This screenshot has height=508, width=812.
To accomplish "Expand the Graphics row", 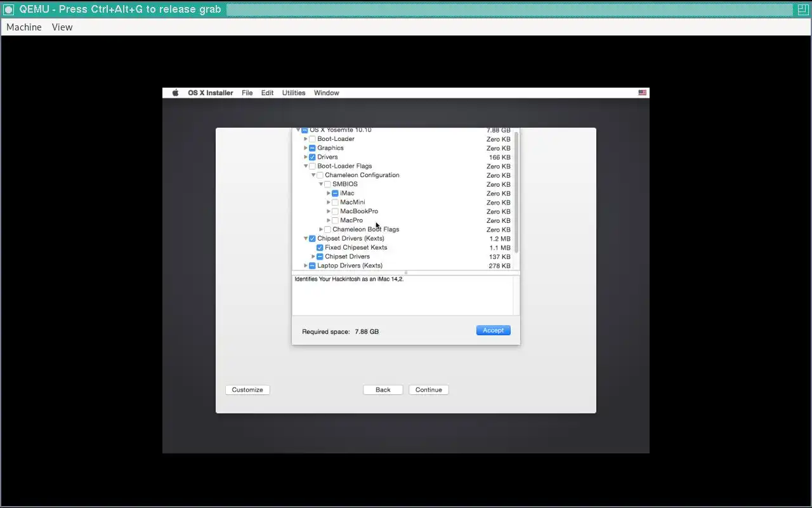I will point(306,148).
